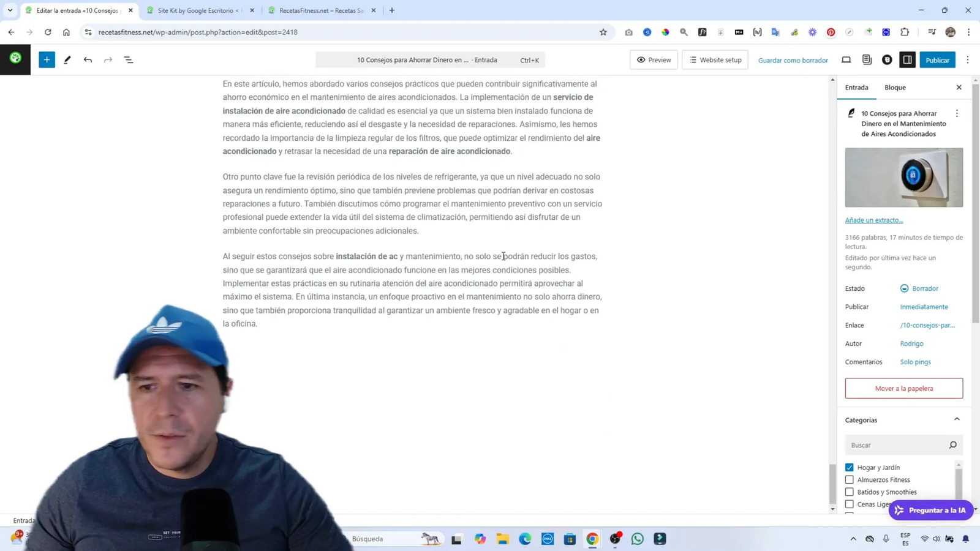This screenshot has width=980, height=551.
Task: Open the editor options three-dot menu
Action: pyautogui.click(x=967, y=59)
